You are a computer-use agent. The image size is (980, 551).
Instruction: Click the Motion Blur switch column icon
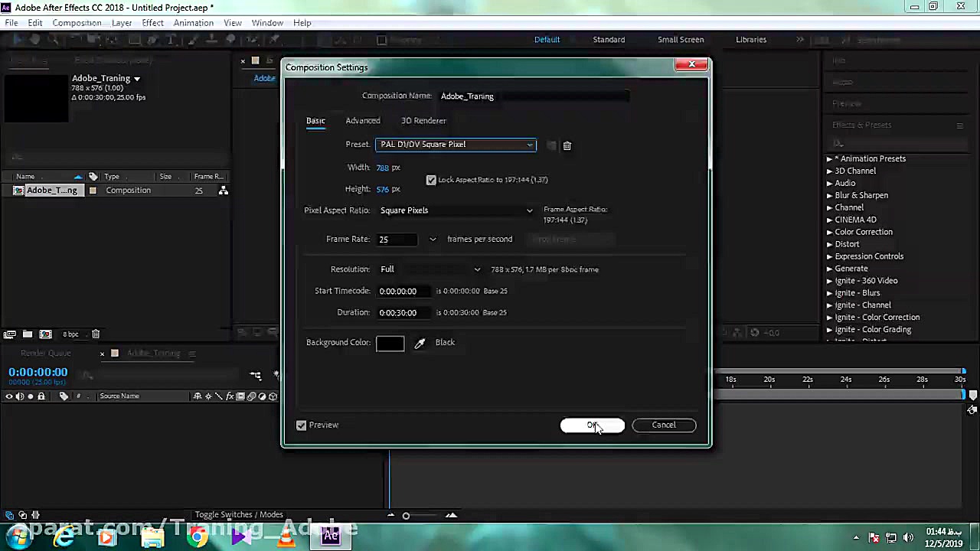[x=251, y=396]
